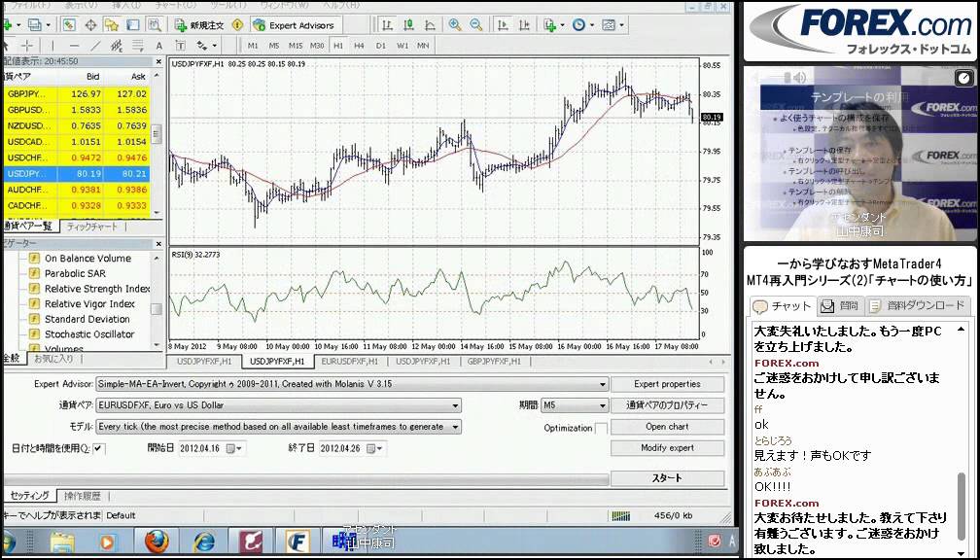The image size is (980, 560).
Task: Open the Expert Advisor selection dropdown
Action: [x=603, y=384]
